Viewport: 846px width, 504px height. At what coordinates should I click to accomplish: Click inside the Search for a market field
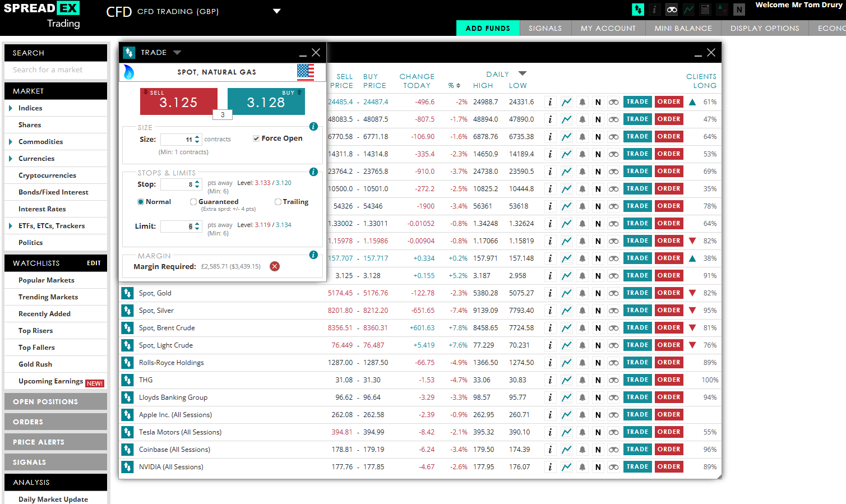[x=55, y=70]
